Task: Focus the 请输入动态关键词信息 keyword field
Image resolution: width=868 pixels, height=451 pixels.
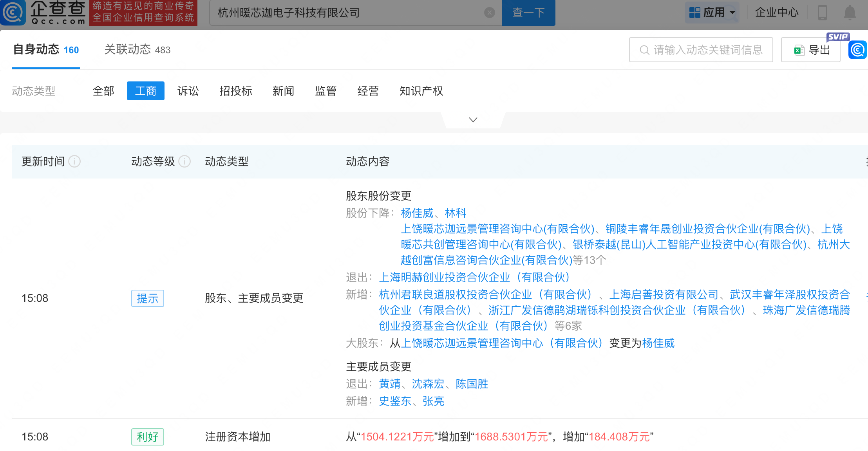Action: pos(701,50)
